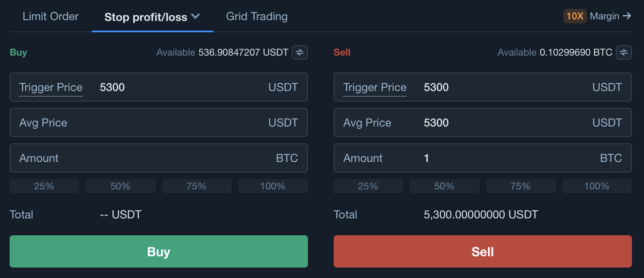
Task: Choose 100% of the Sell amount
Action: (x=597, y=186)
